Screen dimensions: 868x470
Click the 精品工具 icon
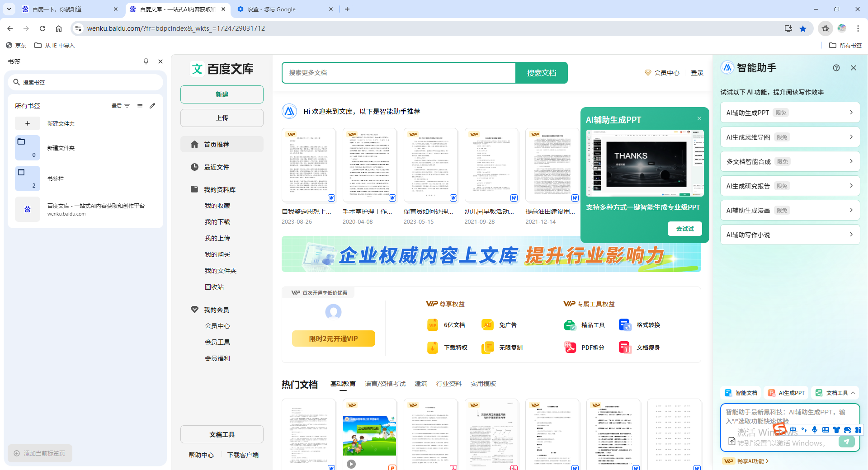coord(570,325)
